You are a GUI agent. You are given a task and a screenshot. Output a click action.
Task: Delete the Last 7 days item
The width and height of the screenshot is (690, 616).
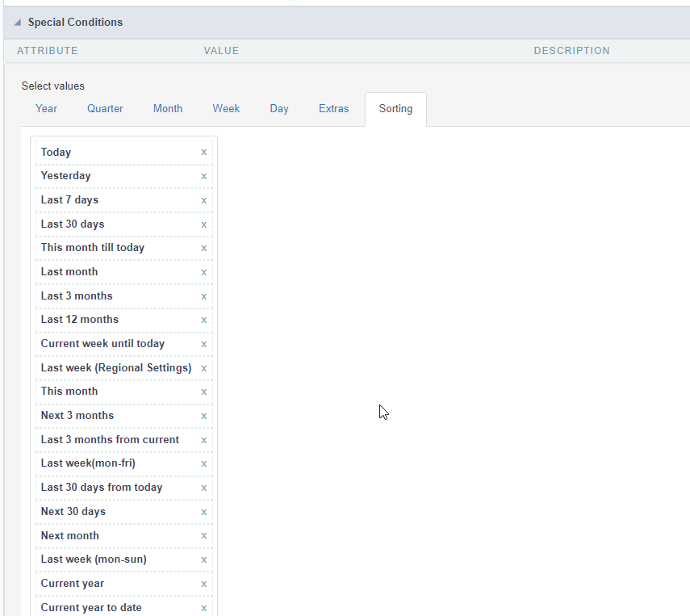[x=203, y=200]
